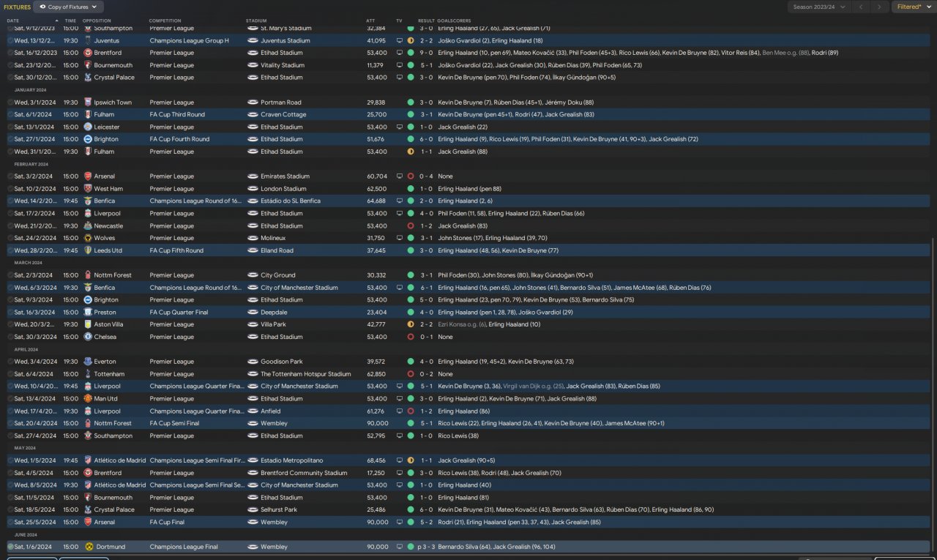Go to the previous season arrow
The height and width of the screenshot is (560, 937).
(861, 7)
